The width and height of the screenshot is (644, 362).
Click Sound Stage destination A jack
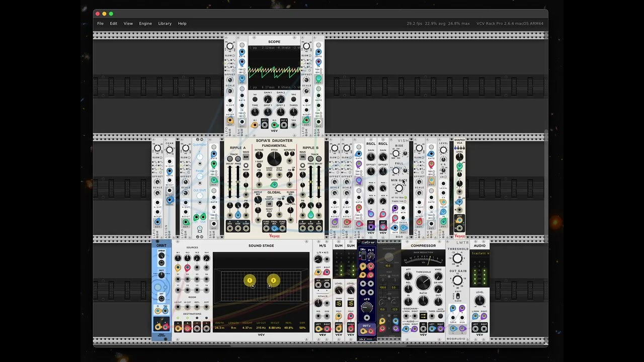point(178,328)
